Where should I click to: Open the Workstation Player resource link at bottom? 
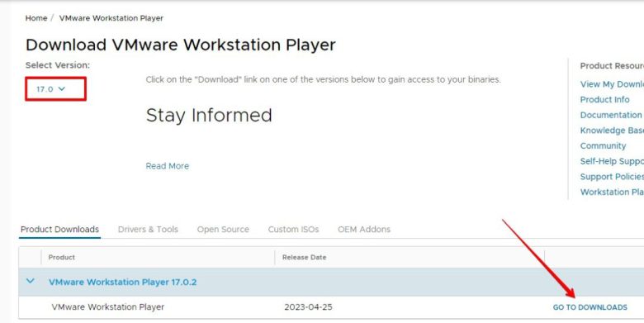tap(612, 192)
